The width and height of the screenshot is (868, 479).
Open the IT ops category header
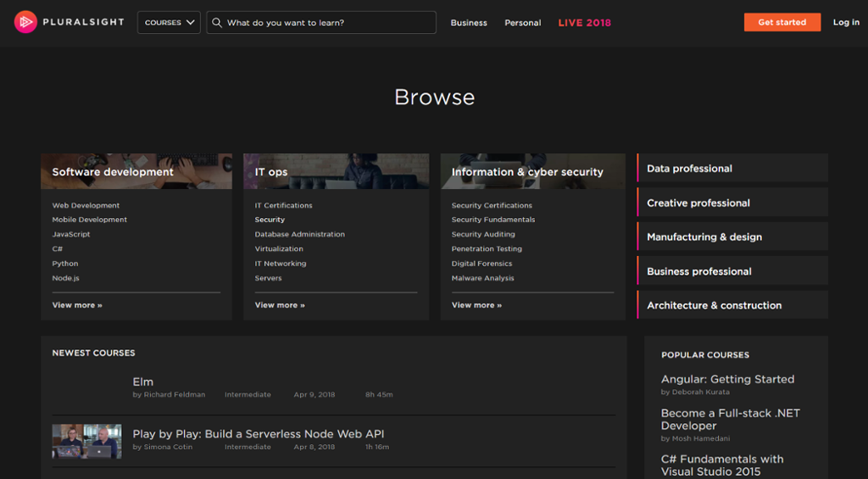pyautogui.click(x=336, y=171)
